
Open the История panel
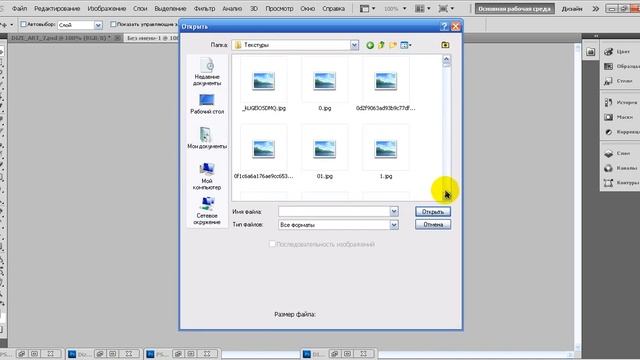coord(621,102)
